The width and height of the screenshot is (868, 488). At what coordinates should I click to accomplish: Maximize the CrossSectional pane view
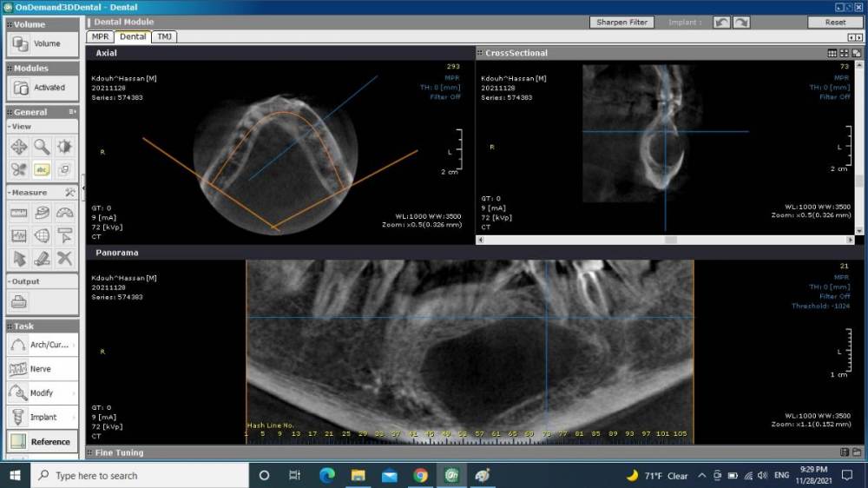pos(857,53)
